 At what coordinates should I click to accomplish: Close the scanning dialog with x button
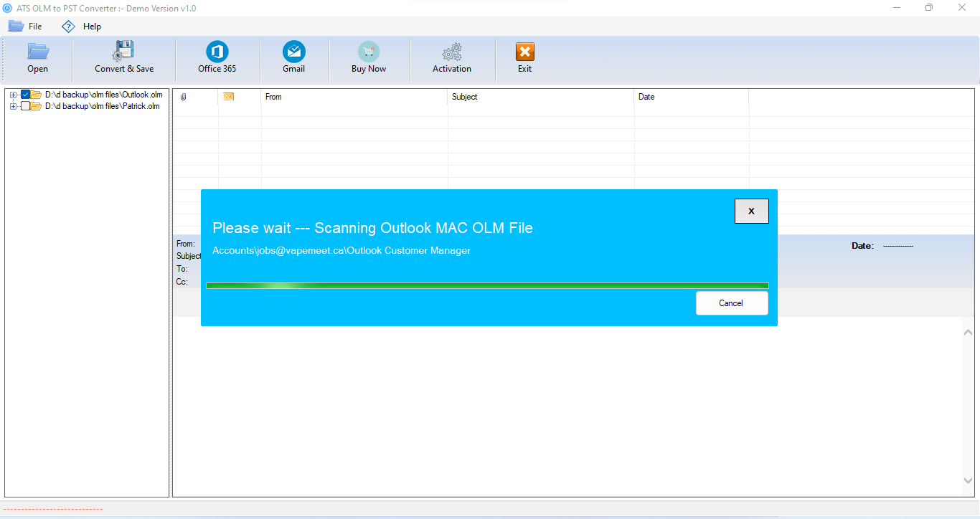(x=751, y=211)
